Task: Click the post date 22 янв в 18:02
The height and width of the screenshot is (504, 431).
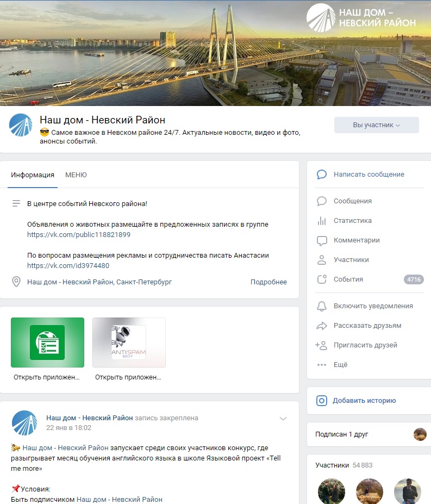Action: click(x=69, y=428)
